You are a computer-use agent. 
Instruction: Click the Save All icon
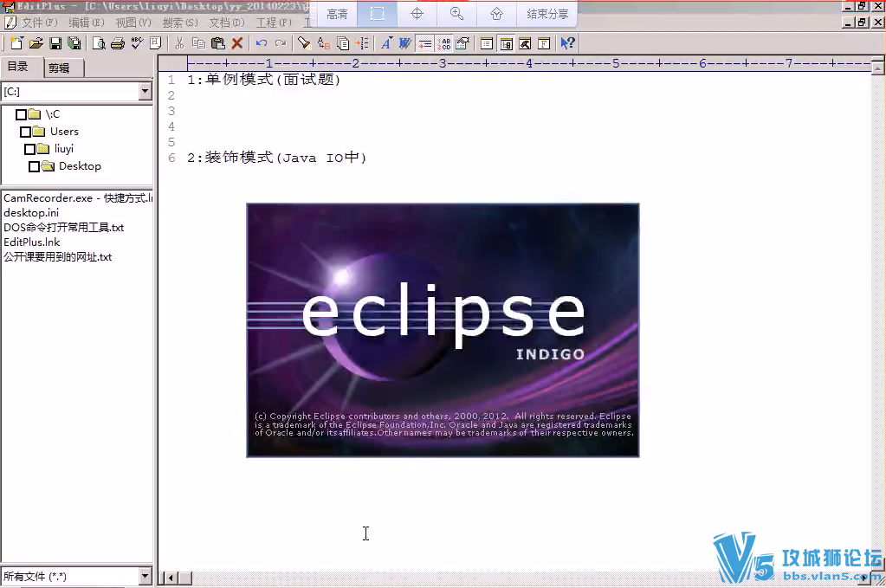click(74, 43)
